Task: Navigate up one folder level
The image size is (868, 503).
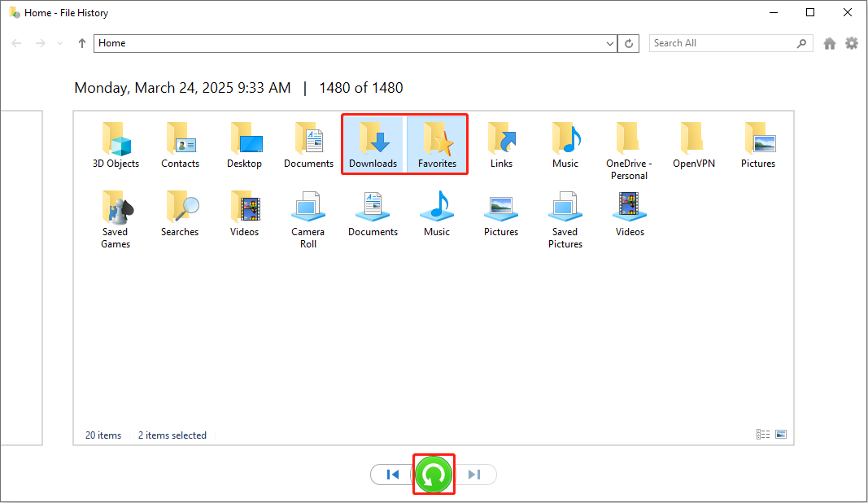Action: click(82, 43)
